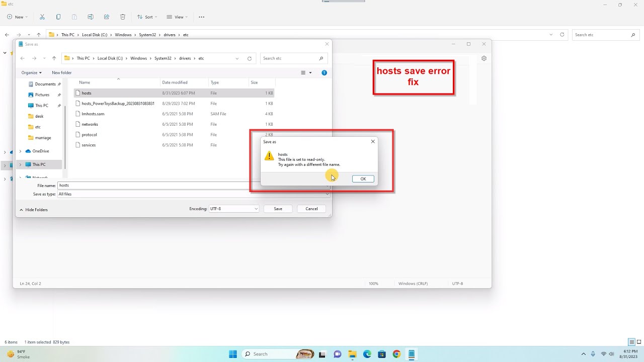Expand the OneDrive node in navigation pane
644x362 pixels.
point(20,151)
